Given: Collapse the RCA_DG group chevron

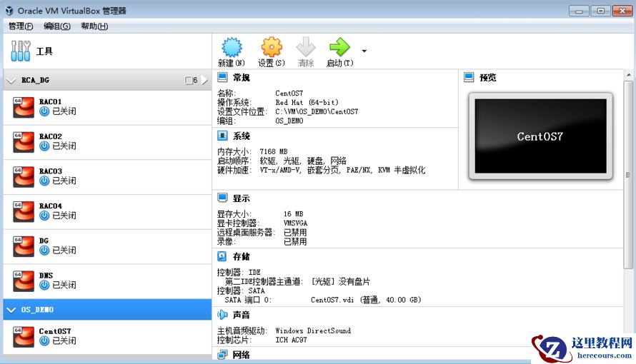Looking at the screenshot, I should [x=11, y=81].
